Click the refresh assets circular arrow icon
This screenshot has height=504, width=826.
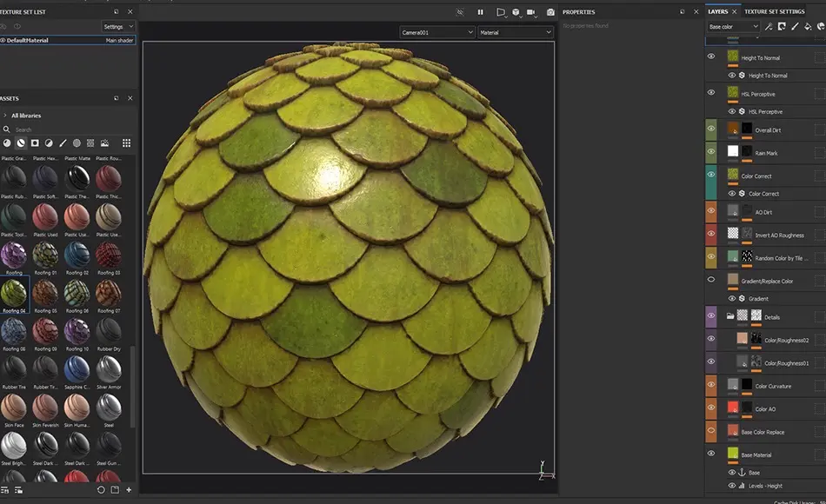(x=101, y=490)
